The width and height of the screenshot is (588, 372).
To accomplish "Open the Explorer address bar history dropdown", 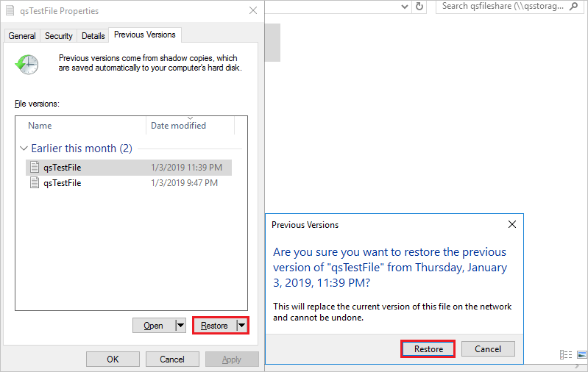I will click(405, 7).
